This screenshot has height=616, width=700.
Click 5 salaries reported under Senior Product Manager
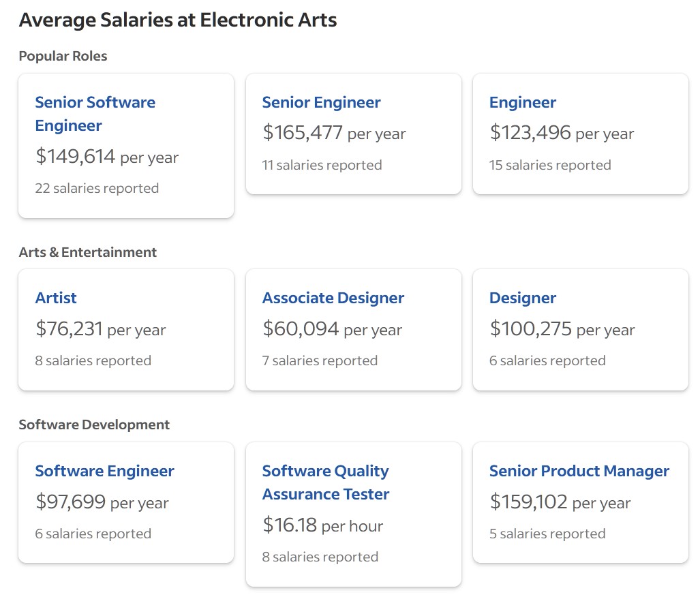[547, 534]
